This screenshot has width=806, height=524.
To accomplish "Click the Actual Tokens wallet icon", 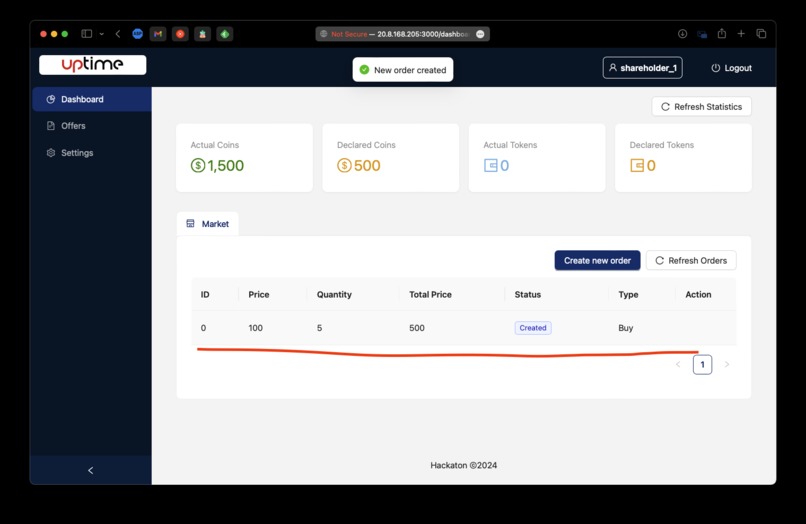I will (490, 166).
